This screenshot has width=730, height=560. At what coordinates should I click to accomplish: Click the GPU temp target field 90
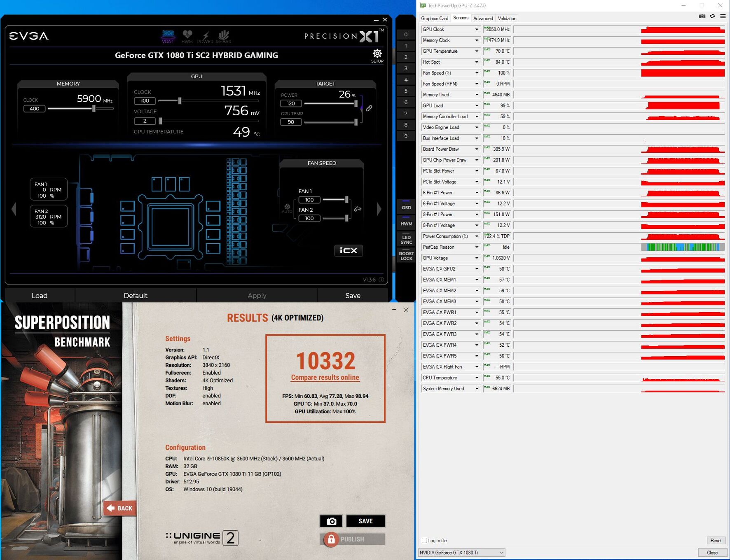tap(291, 122)
